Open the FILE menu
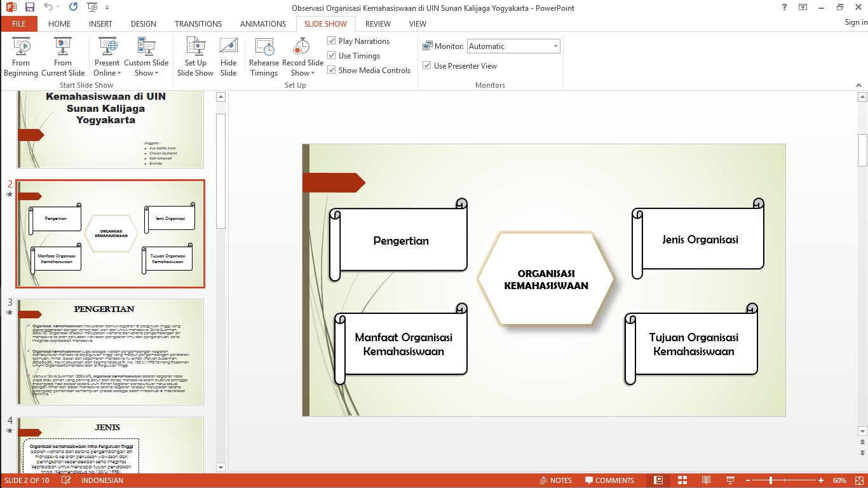This screenshot has height=488, width=868. (19, 24)
